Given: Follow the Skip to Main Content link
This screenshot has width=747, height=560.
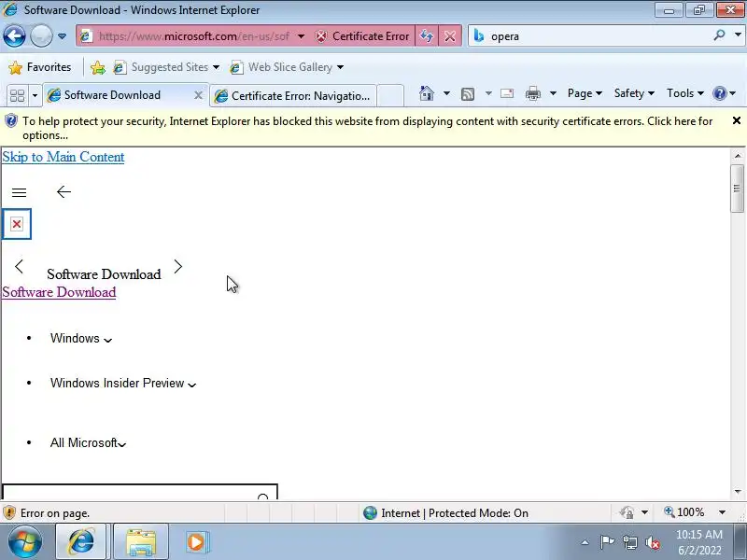Looking at the screenshot, I should [x=63, y=157].
